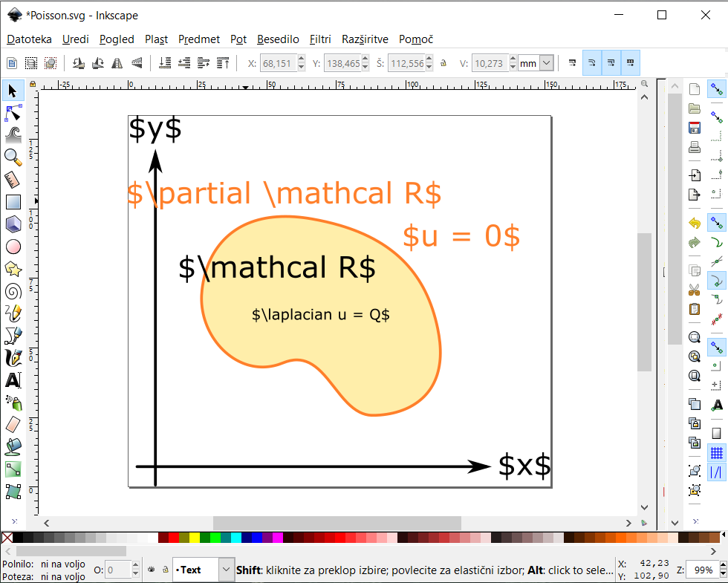
Task: Open the Filtri menu
Action: (320, 39)
